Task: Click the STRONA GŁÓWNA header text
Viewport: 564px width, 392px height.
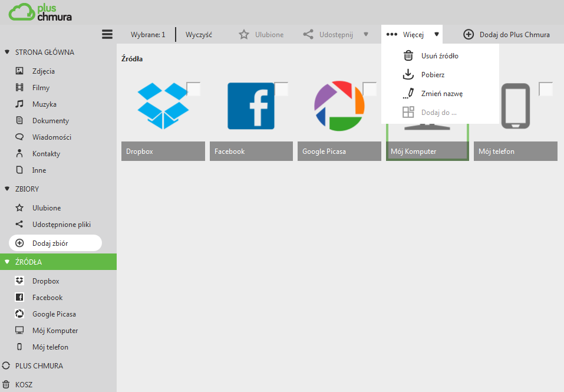Action: [45, 52]
